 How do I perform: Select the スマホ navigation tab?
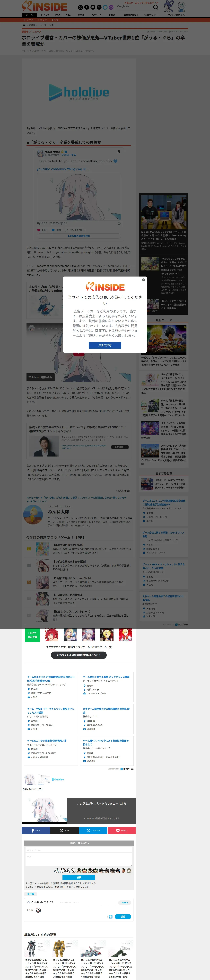point(81,15)
